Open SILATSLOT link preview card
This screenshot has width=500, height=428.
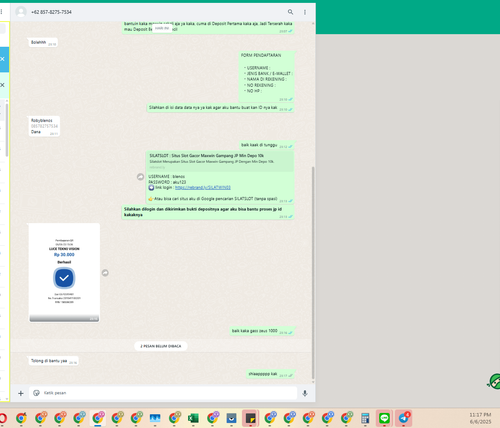220,161
